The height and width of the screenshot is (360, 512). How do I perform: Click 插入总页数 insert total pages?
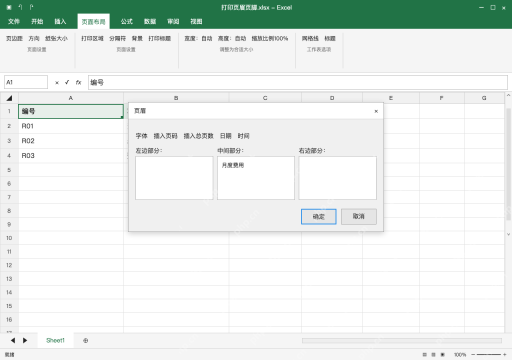coord(198,136)
